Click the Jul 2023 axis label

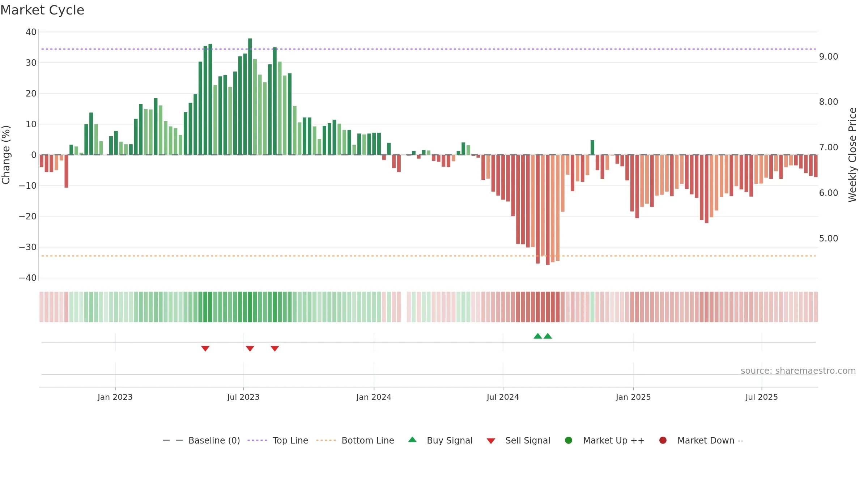tap(243, 397)
